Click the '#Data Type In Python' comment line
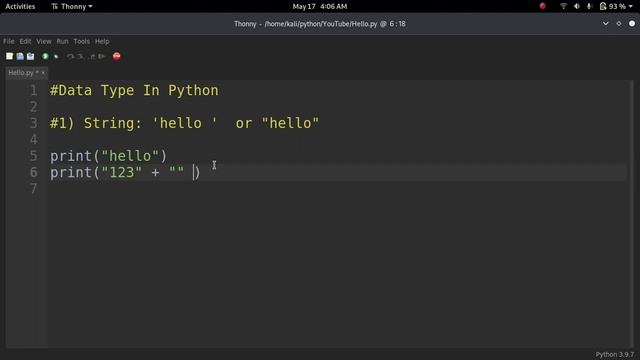Image resolution: width=640 pixels, height=360 pixels. coord(134,90)
